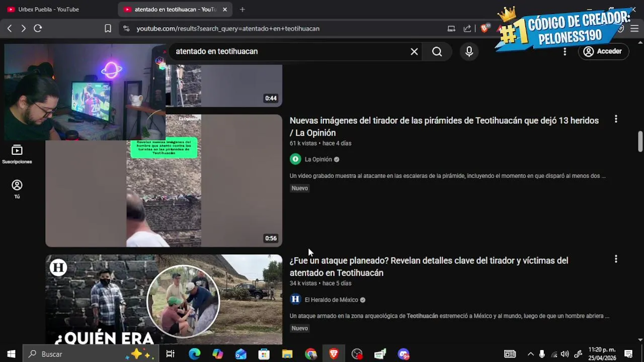Switch to Brave browser on the taskbar

[x=334, y=354]
